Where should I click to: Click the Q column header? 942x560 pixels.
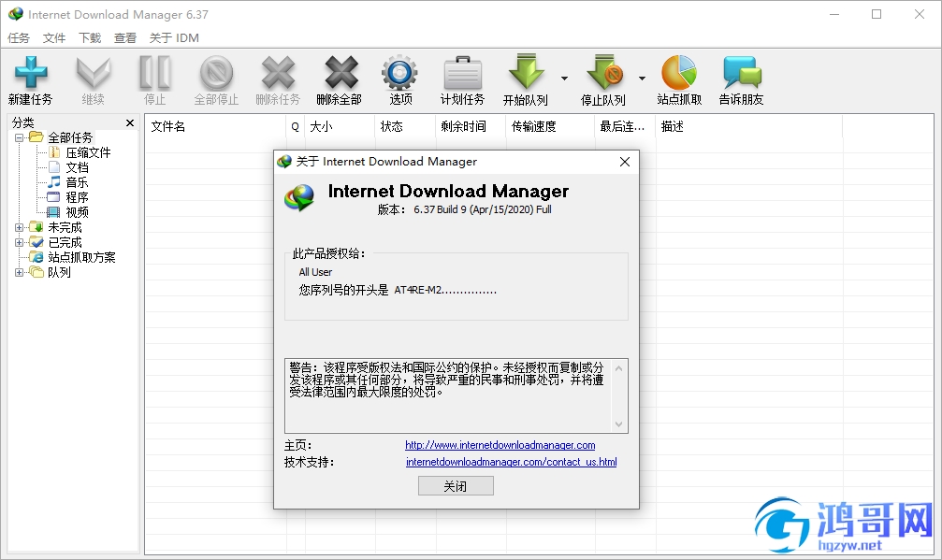click(295, 126)
